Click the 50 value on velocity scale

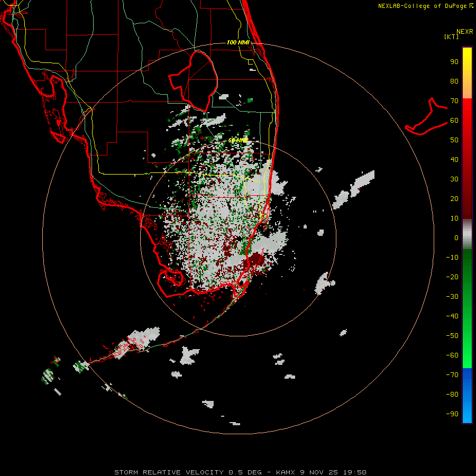pyautogui.click(x=454, y=140)
